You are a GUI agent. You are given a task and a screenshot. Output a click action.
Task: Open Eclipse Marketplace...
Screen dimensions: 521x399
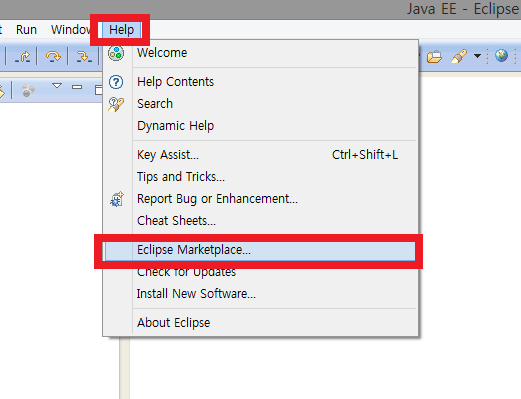tap(260, 250)
